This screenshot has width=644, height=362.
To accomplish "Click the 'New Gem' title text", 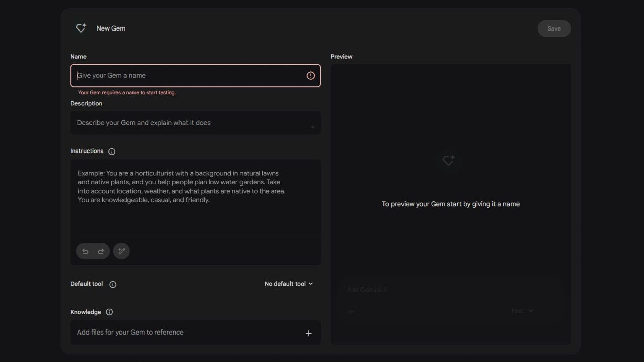I will [x=111, y=28].
